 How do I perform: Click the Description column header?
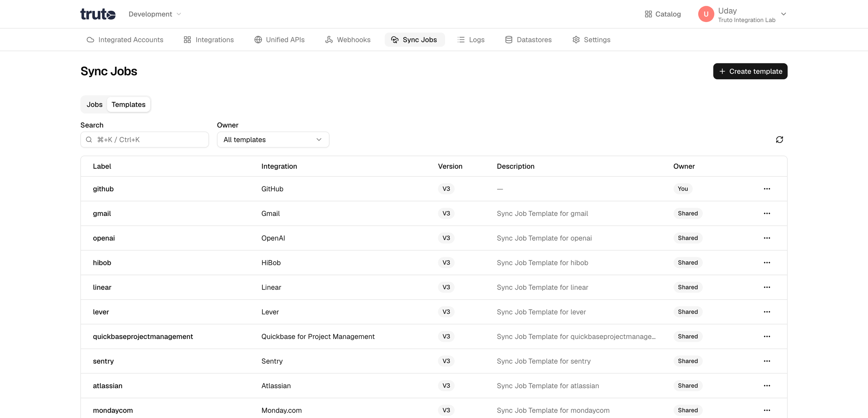click(x=515, y=166)
